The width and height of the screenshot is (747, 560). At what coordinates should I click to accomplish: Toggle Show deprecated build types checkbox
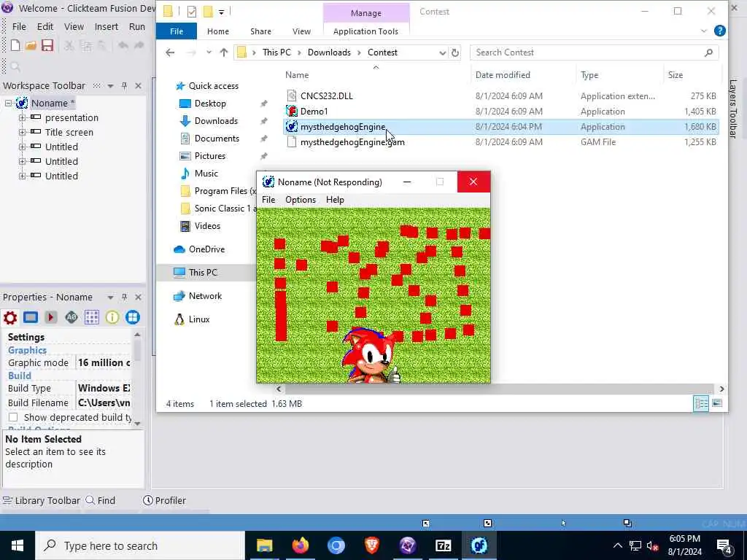(x=13, y=417)
